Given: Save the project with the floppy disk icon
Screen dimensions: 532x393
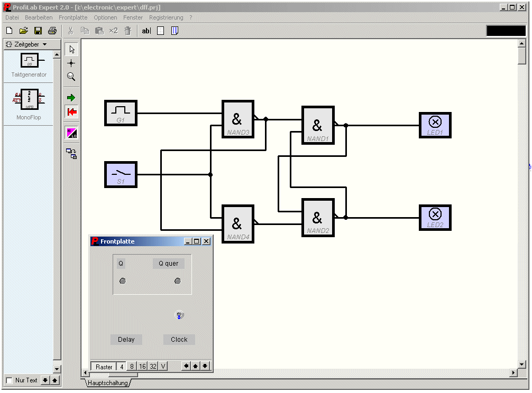Looking at the screenshot, I should pos(38,31).
